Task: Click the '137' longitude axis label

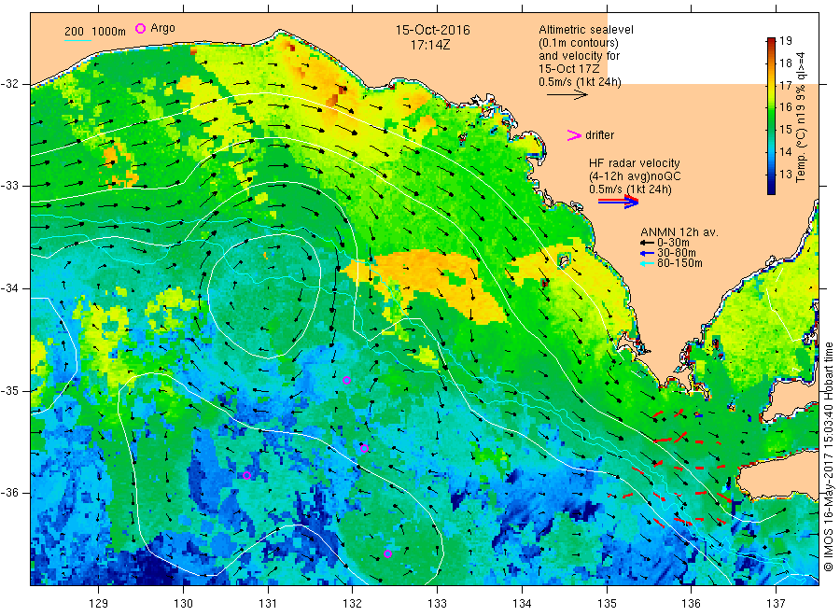Action: (777, 604)
